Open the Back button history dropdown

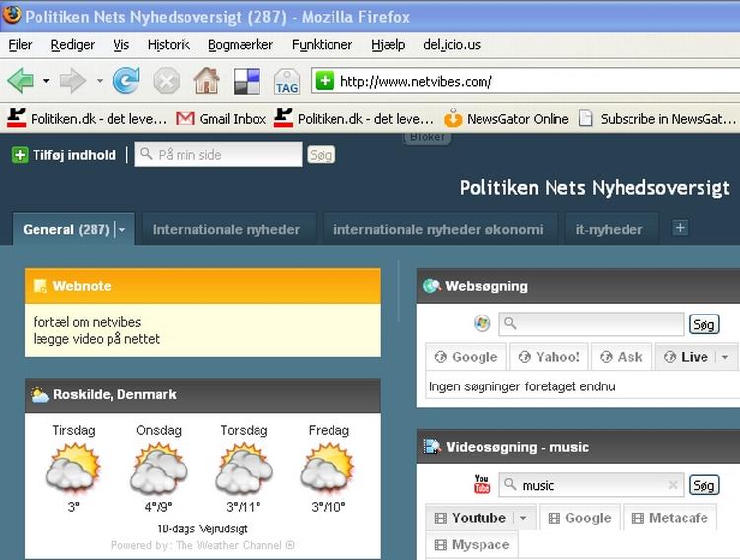[46, 81]
